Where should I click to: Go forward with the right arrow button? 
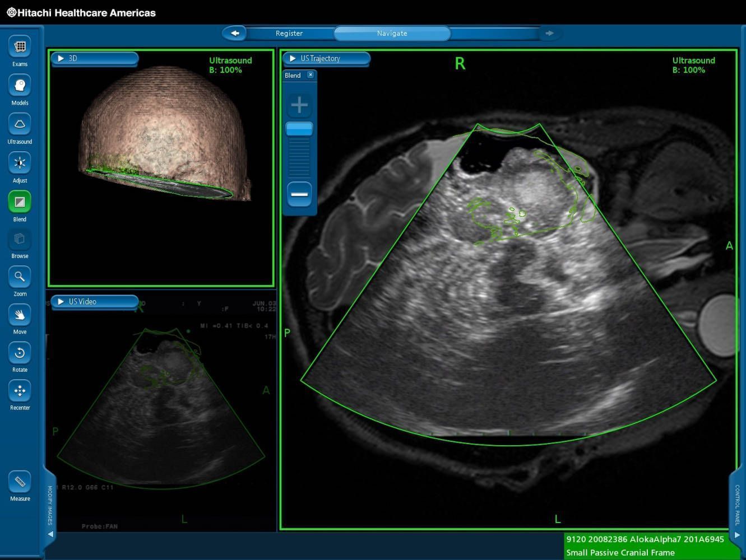(550, 33)
